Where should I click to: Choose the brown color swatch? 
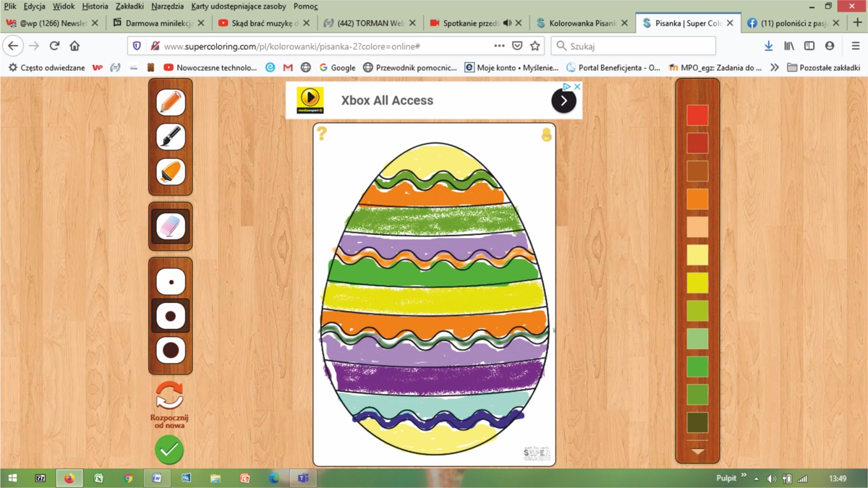[x=697, y=171]
